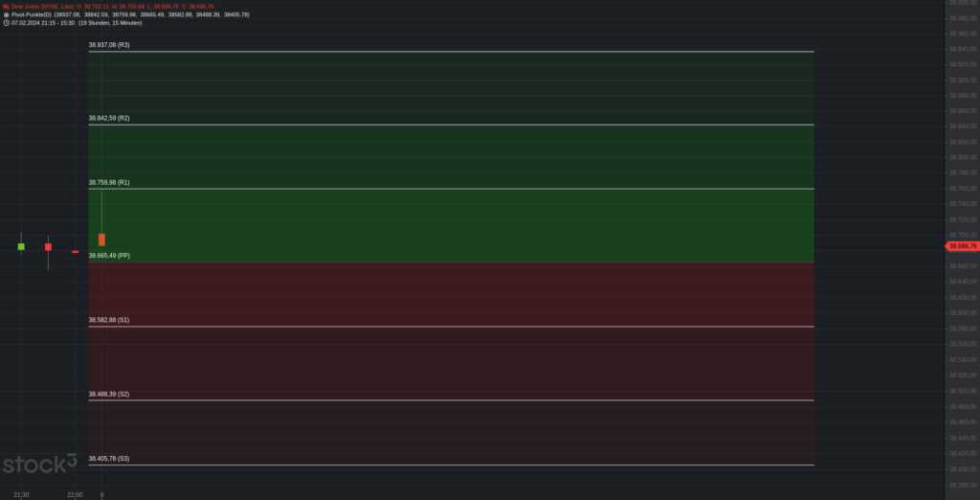Select the green candle at 21:30

tap(21, 246)
